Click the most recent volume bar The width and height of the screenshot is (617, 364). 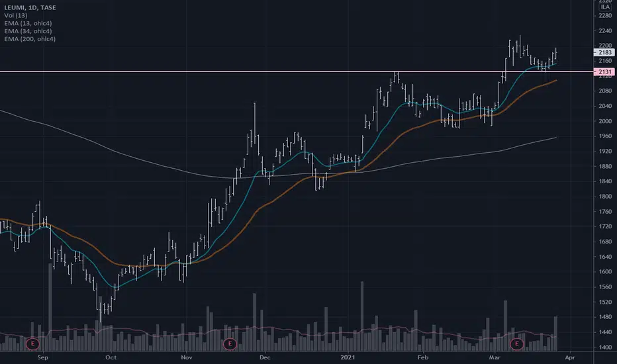click(555, 334)
